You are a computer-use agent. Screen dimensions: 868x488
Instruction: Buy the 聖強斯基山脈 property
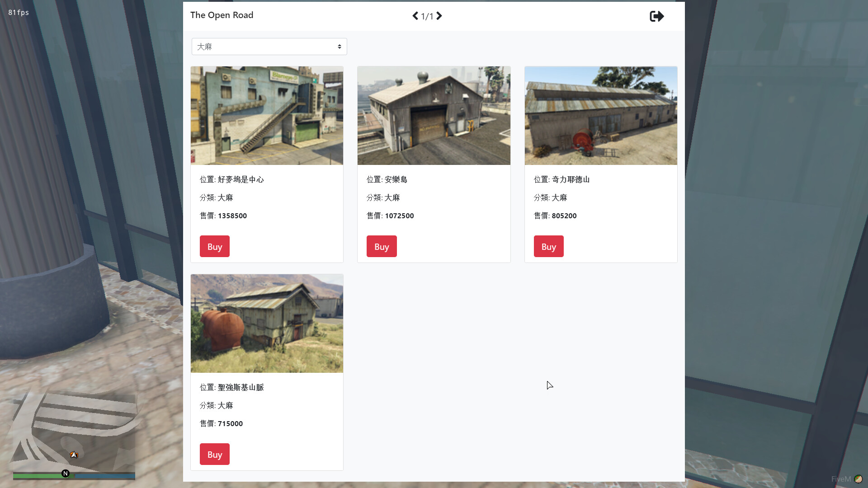[215, 454]
